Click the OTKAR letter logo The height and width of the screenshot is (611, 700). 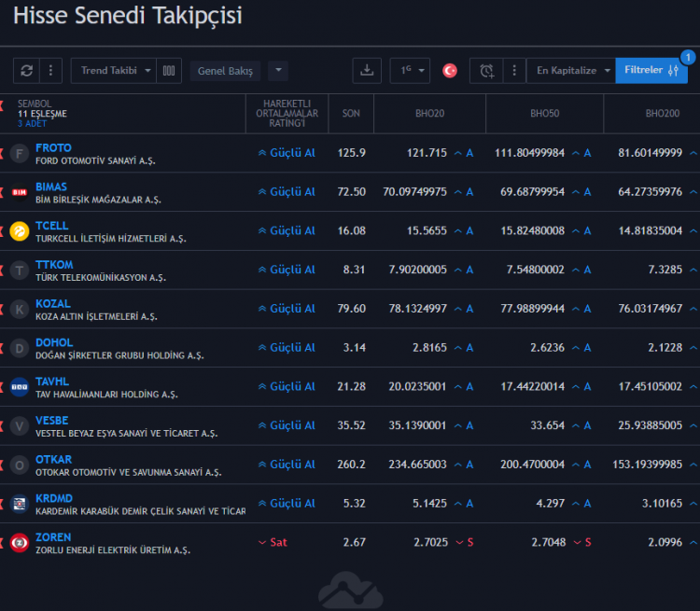tap(20, 465)
